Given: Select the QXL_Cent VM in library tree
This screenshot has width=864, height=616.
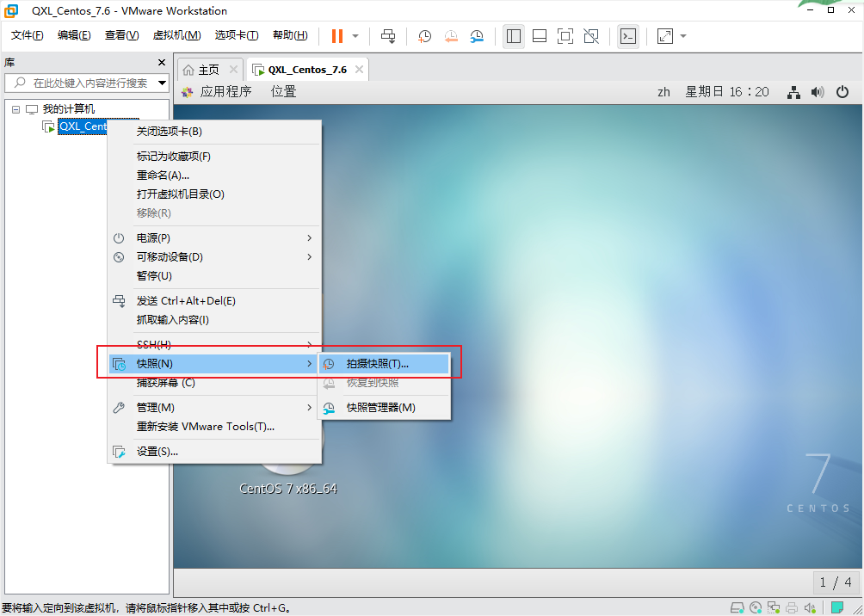Looking at the screenshot, I should (x=83, y=126).
